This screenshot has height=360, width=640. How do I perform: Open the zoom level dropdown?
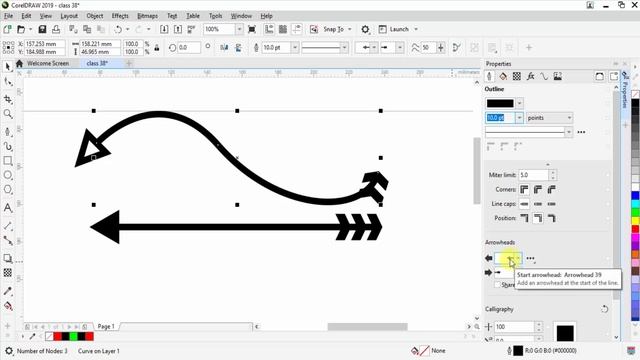(240, 29)
